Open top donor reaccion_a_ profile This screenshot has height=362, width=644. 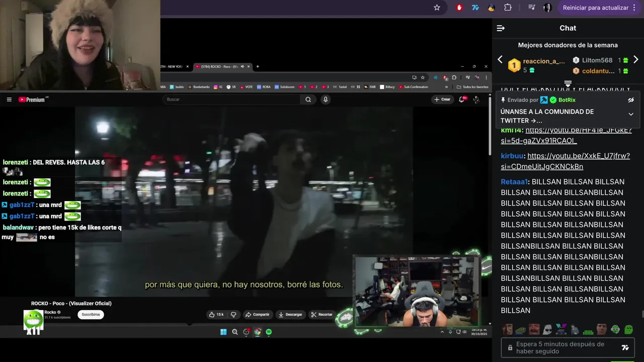543,61
